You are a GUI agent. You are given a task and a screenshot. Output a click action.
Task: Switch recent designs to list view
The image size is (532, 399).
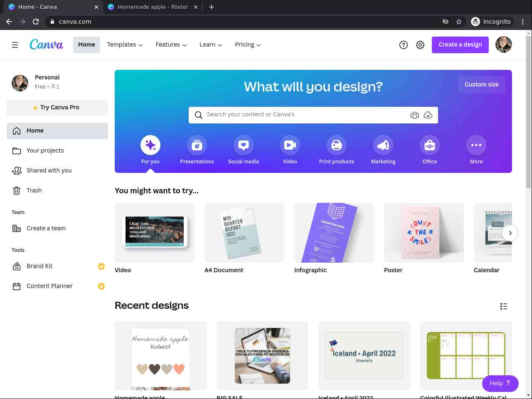pos(504,306)
